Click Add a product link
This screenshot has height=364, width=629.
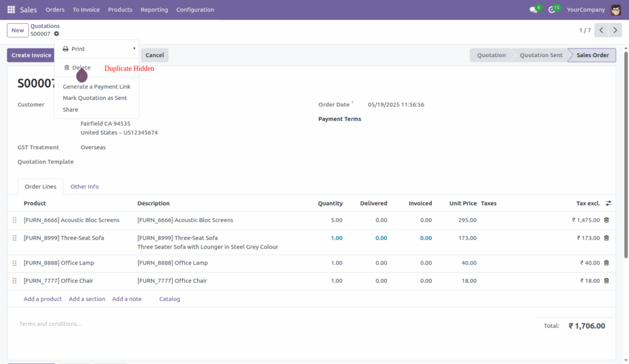click(x=42, y=299)
